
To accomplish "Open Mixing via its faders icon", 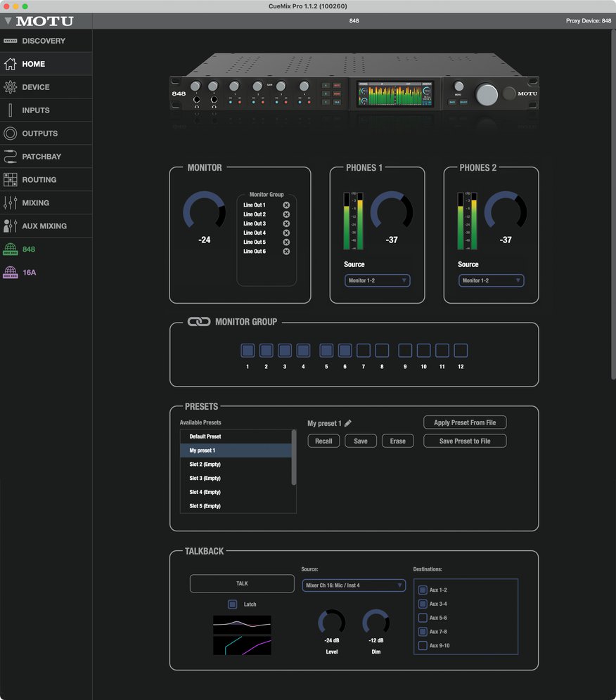I will pos(11,202).
